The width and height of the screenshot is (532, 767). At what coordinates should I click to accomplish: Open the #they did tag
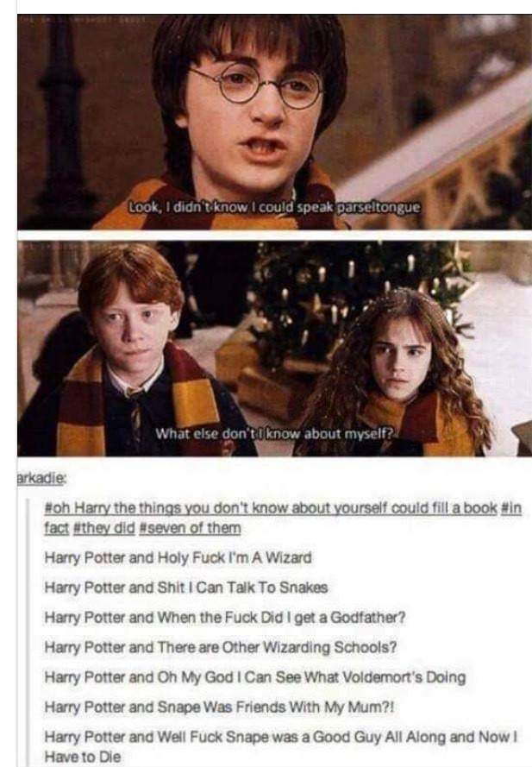pos(103,528)
